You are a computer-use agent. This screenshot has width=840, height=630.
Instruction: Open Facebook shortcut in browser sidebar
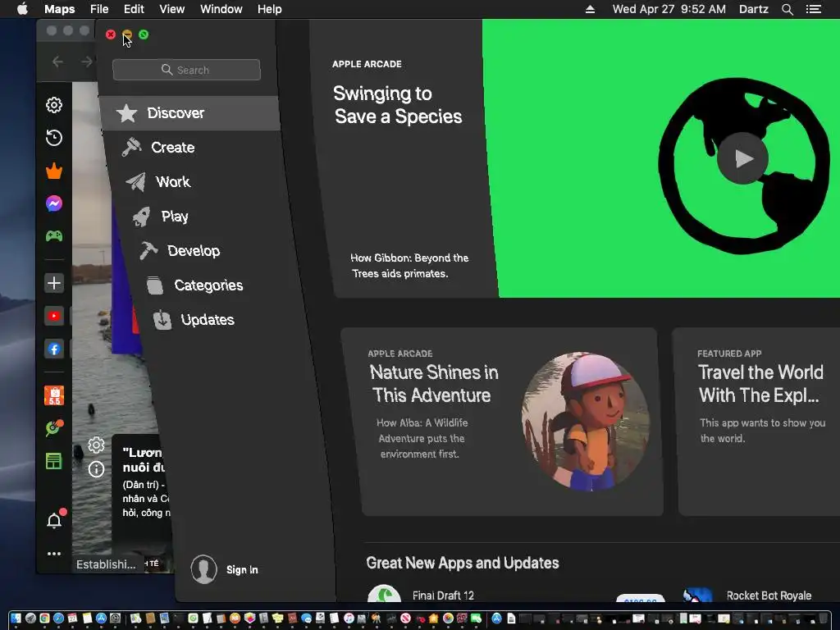coord(54,349)
